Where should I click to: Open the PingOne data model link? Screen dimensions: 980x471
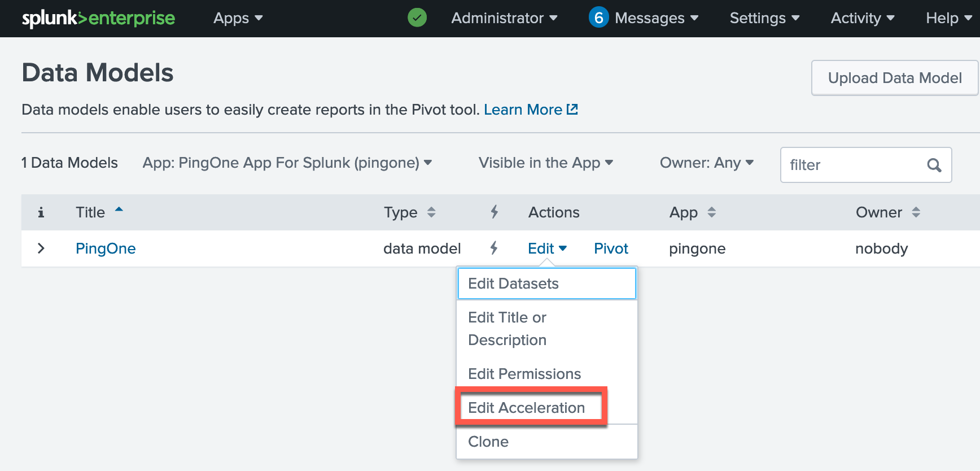106,248
